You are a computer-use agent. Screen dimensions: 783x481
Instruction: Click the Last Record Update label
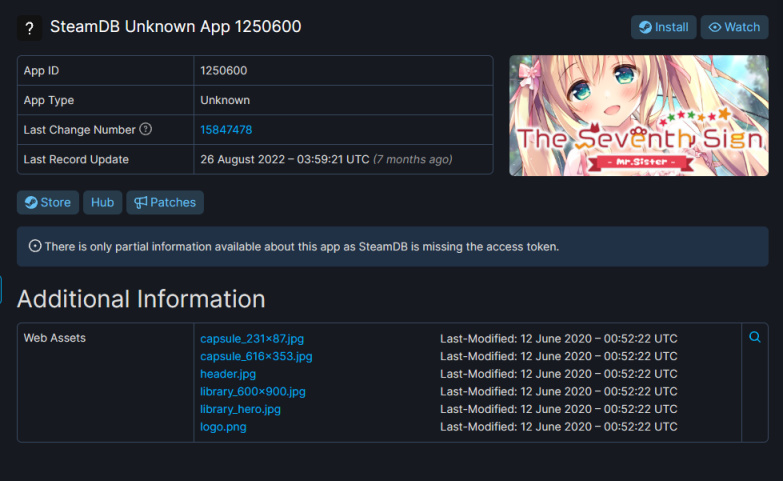click(76, 159)
